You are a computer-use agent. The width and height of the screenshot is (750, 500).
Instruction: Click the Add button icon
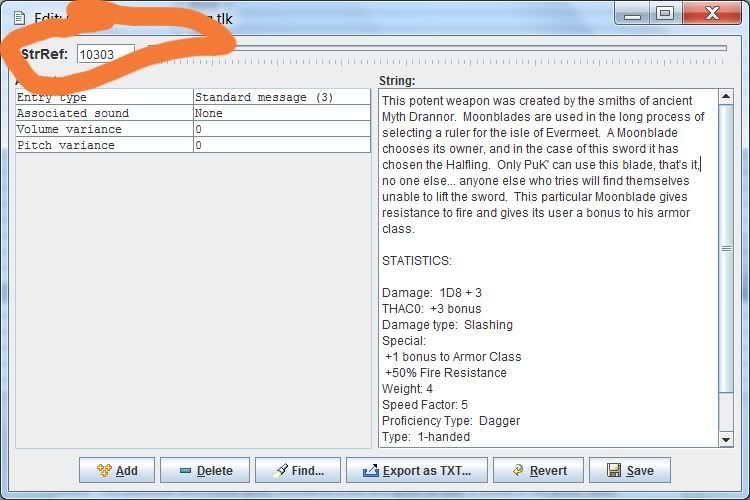coord(103,470)
